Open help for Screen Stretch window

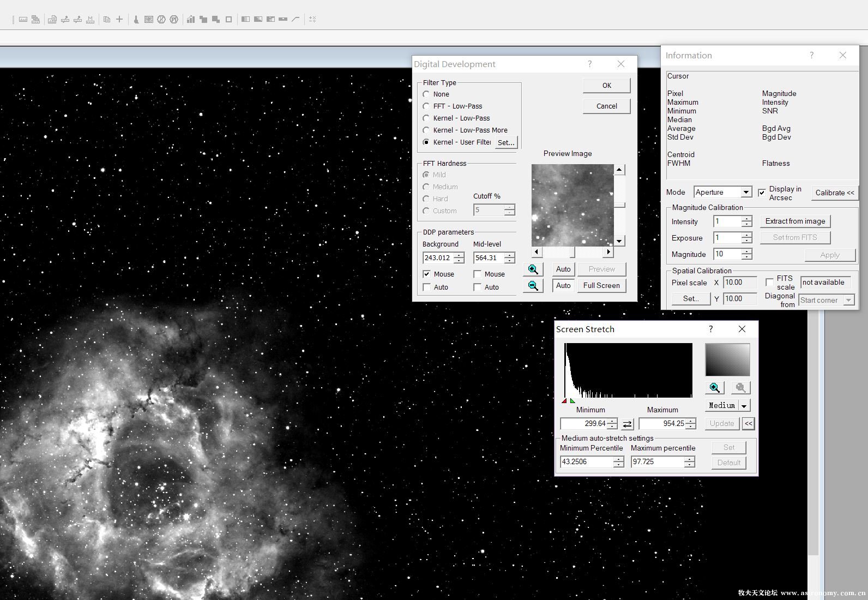point(710,329)
